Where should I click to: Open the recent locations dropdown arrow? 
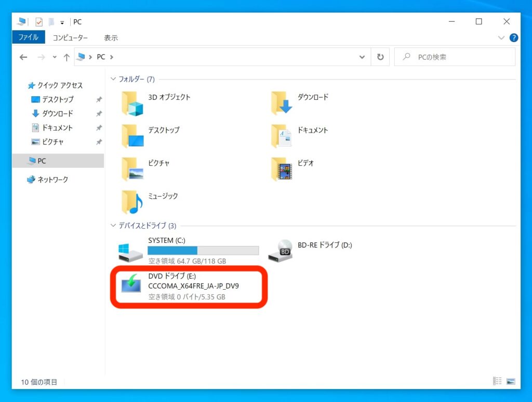[x=55, y=57]
